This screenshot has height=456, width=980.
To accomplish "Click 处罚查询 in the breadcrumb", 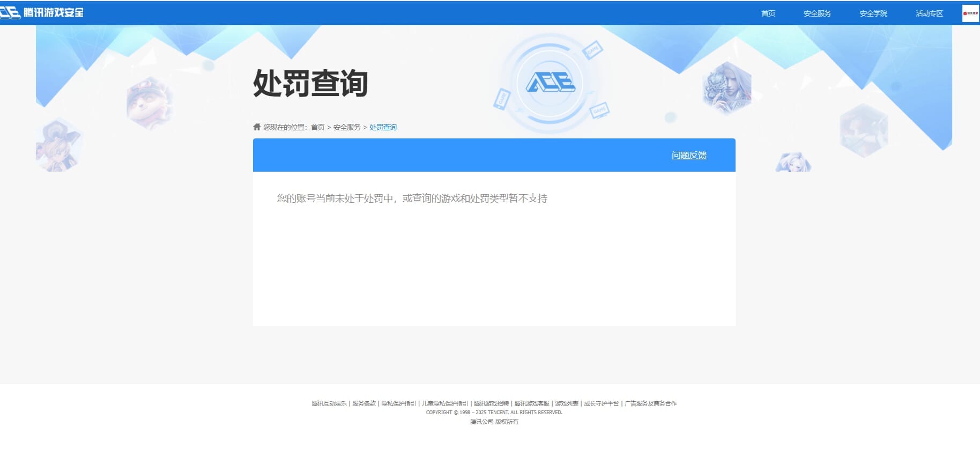I will click(383, 127).
